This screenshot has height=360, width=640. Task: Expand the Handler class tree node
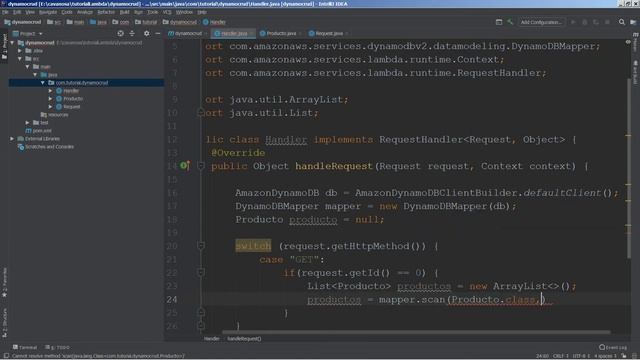[x=51, y=91]
